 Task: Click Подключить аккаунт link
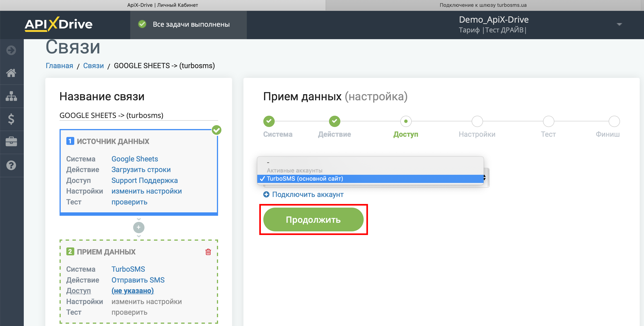pyautogui.click(x=308, y=194)
